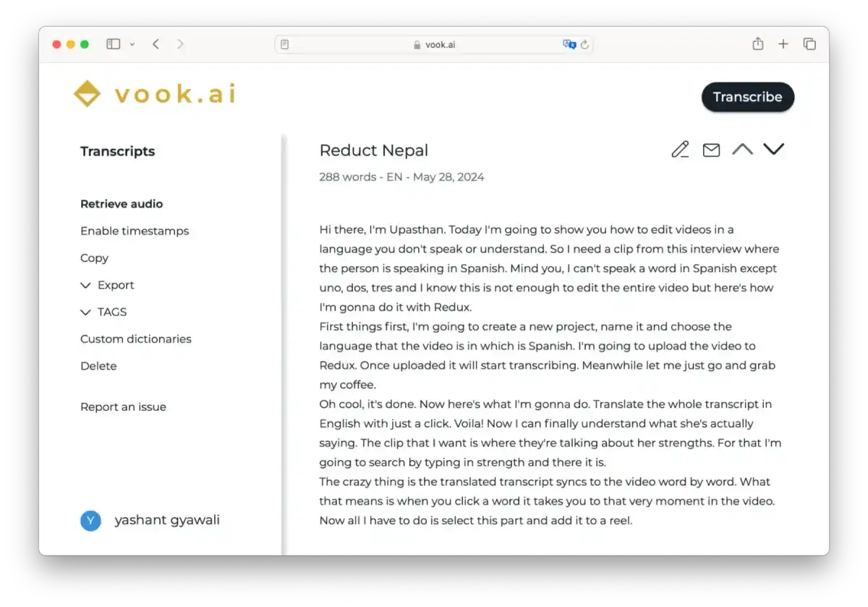Viewport: 868px width, 607px height.
Task: Go to previous transcript with up chevron
Action: pyautogui.click(x=742, y=149)
